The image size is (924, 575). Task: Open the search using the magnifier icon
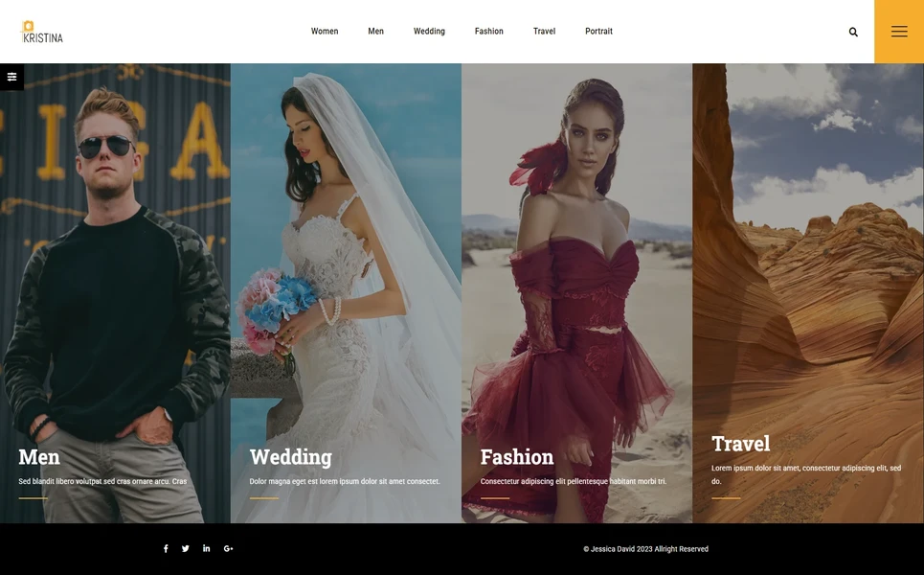852,31
